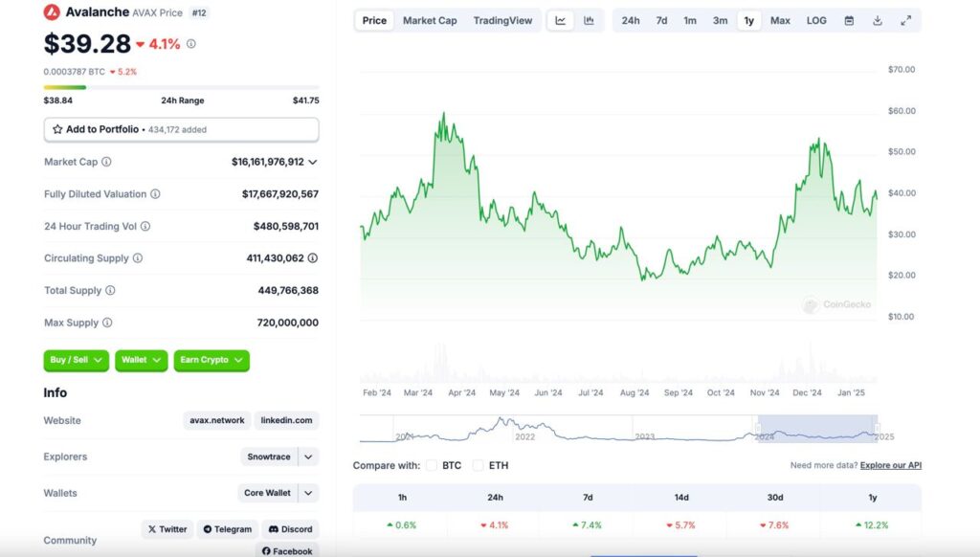The height and width of the screenshot is (557, 980).
Task: Open Fully Diluted Valuation info icon
Action: (x=155, y=194)
